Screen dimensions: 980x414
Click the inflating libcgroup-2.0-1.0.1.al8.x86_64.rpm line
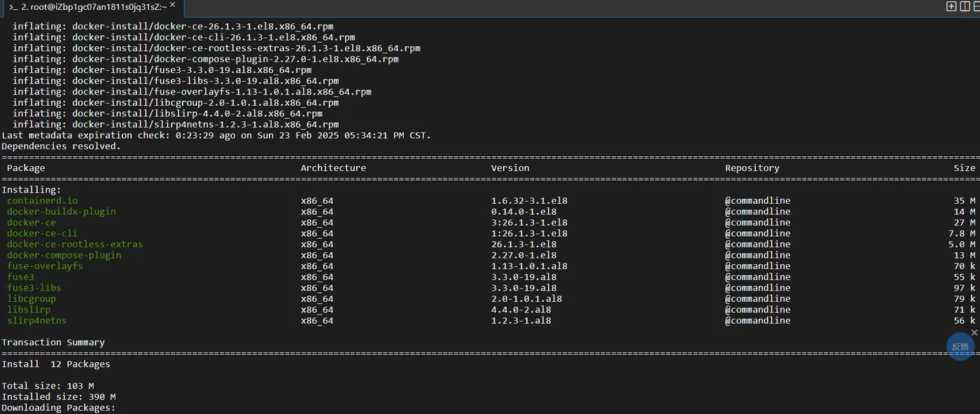coord(176,103)
